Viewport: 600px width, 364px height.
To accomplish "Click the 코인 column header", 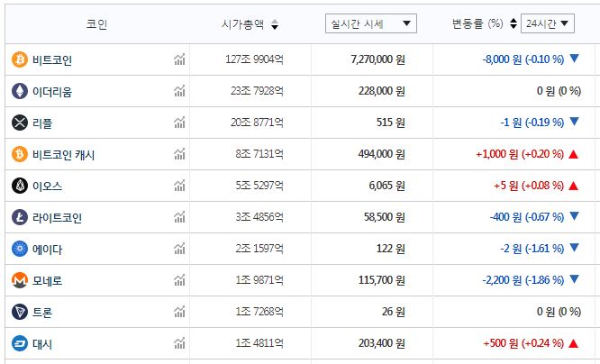I will tap(96, 24).
